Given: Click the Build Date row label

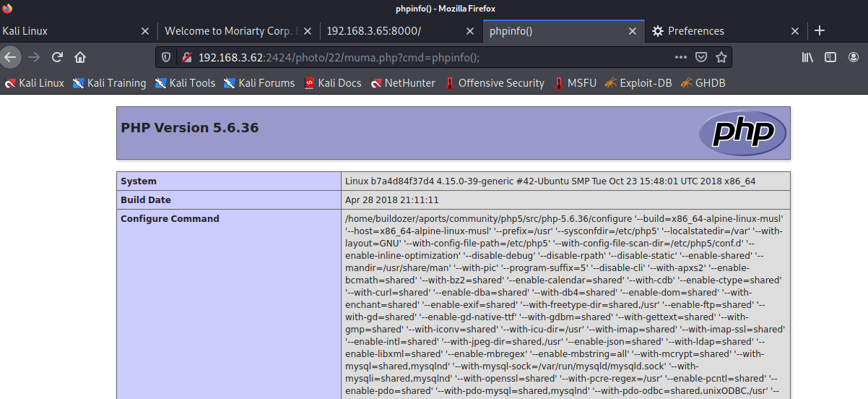Looking at the screenshot, I should (x=146, y=199).
